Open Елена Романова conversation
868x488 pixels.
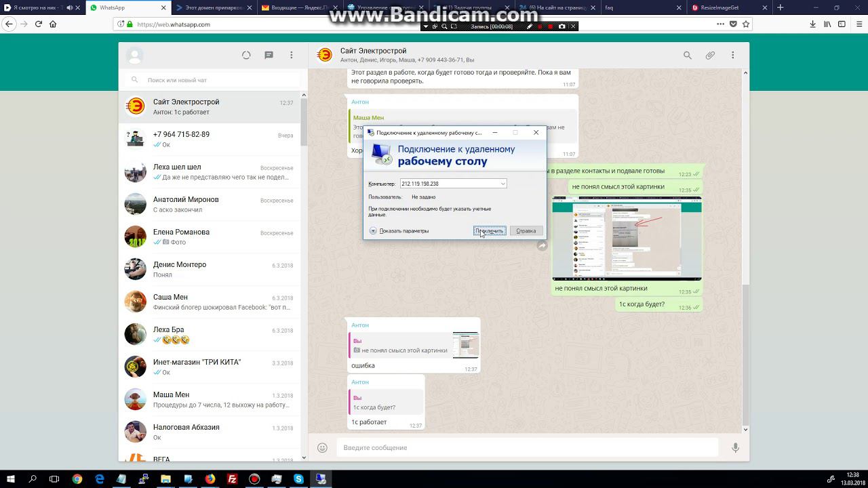click(x=210, y=237)
